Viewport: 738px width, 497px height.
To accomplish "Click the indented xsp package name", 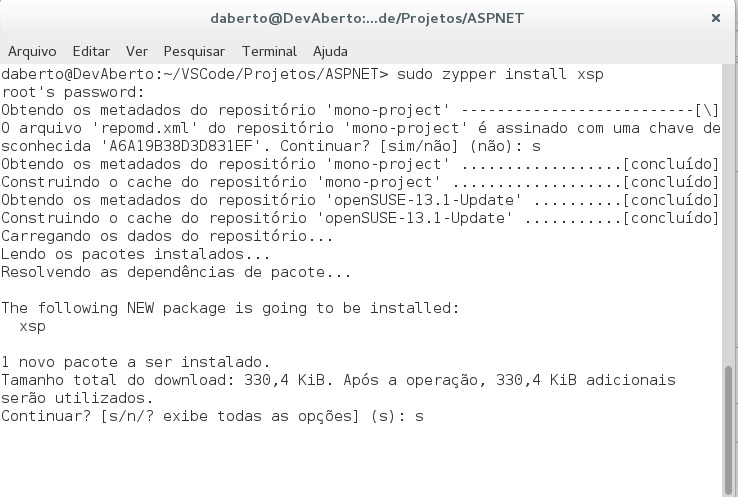I will click(x=33, y=326).
